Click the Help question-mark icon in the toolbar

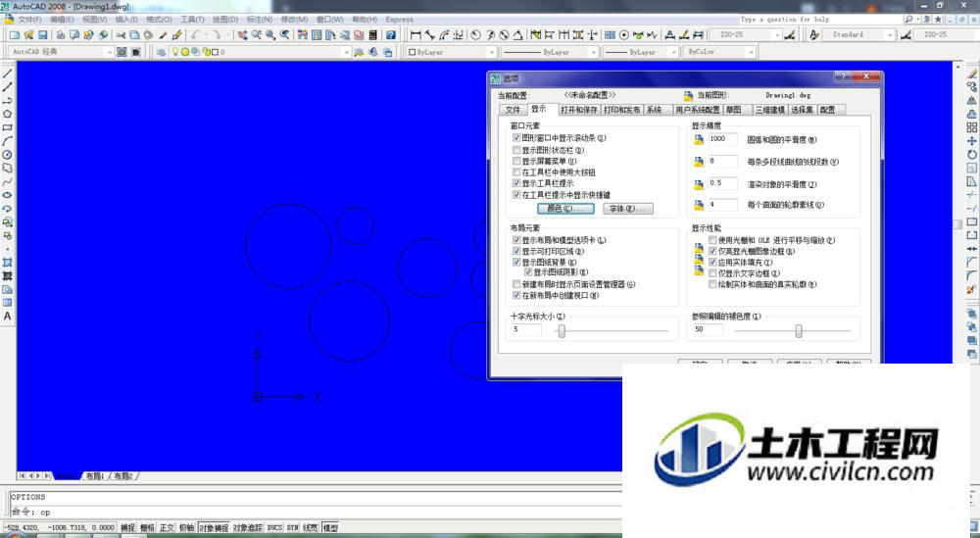[391, 35]
